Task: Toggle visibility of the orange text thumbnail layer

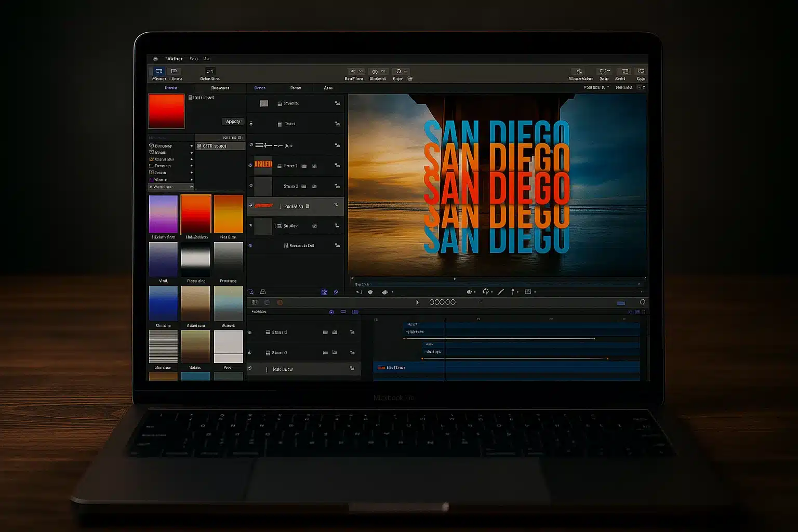Action: 250,165
